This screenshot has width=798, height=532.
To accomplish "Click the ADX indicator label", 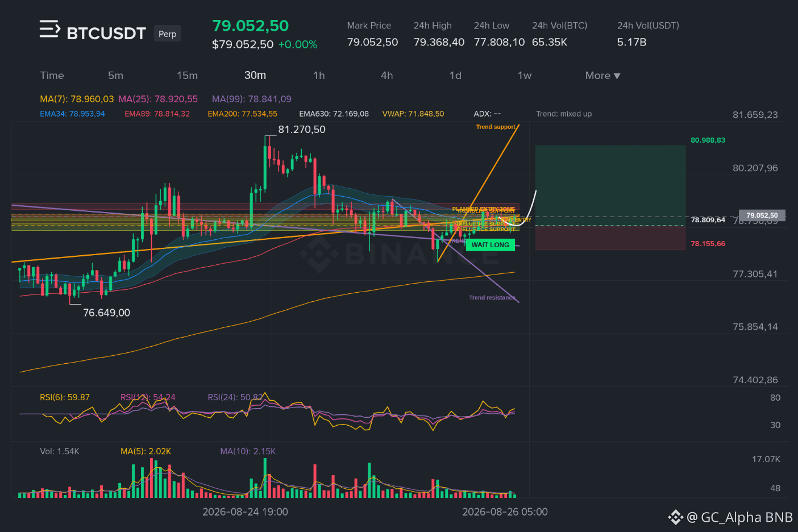I will tap(488, 114).
